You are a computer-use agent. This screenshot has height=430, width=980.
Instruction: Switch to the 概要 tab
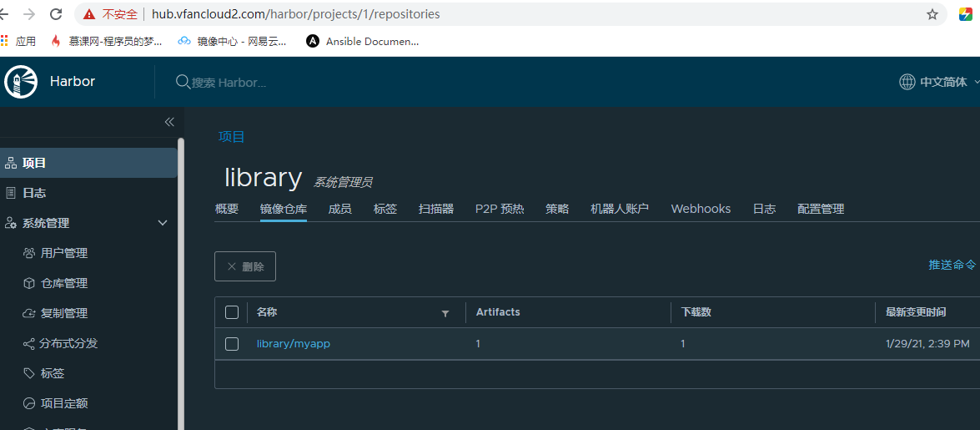pos(227,209)
